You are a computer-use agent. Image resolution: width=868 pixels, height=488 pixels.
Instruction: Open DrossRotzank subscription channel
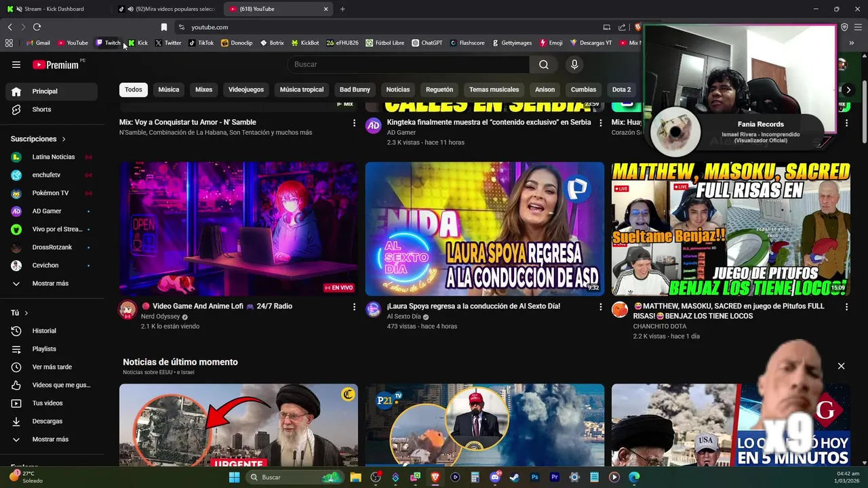[x=52, y=247]
